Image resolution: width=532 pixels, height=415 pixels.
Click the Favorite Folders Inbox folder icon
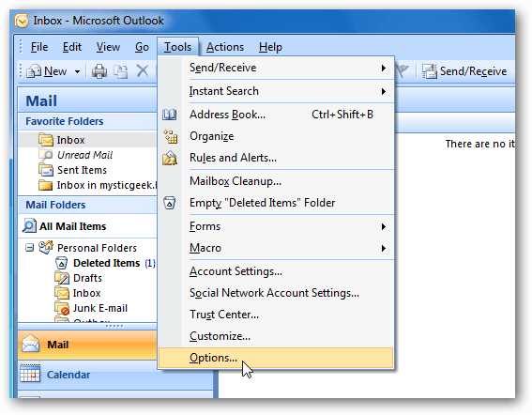coord(46,140)
